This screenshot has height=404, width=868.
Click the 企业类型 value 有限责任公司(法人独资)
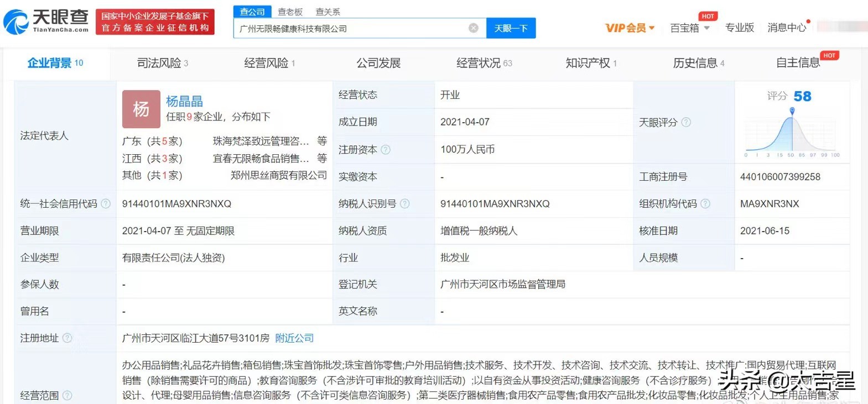click(174, 258)
